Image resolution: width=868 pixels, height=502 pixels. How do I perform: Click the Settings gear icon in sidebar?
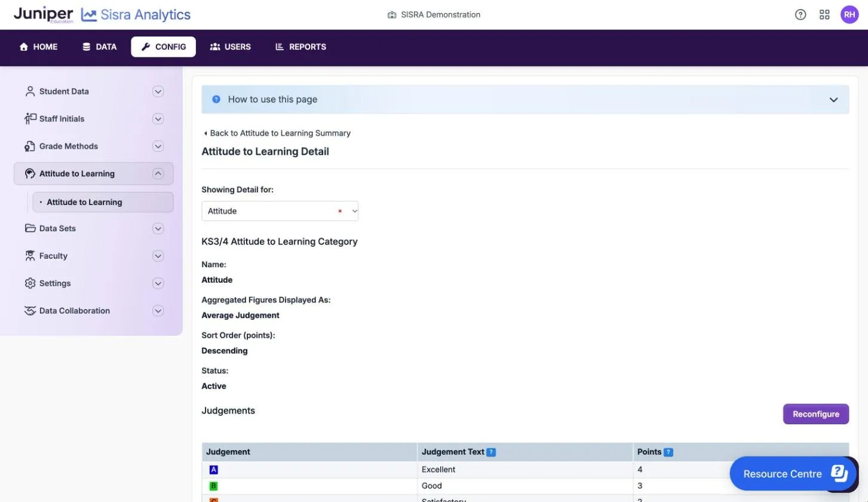[x=30, y=283]
